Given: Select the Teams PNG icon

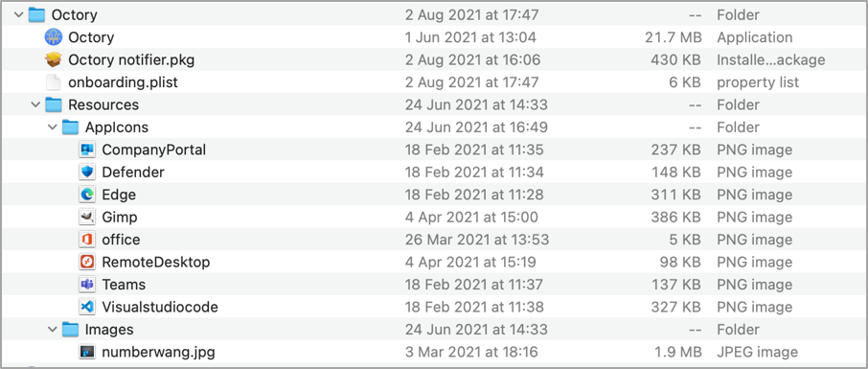Looking at the screenshot, I should pos(87,285).
